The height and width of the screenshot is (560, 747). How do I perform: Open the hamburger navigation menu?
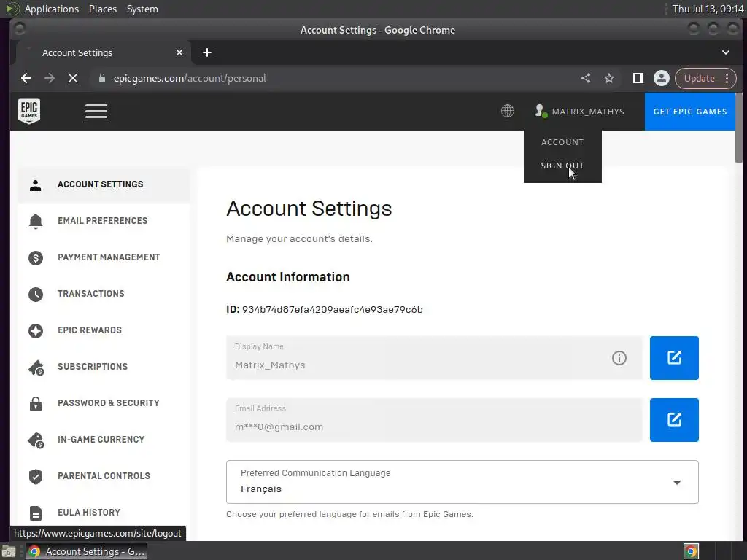click(x=96, y=112)
